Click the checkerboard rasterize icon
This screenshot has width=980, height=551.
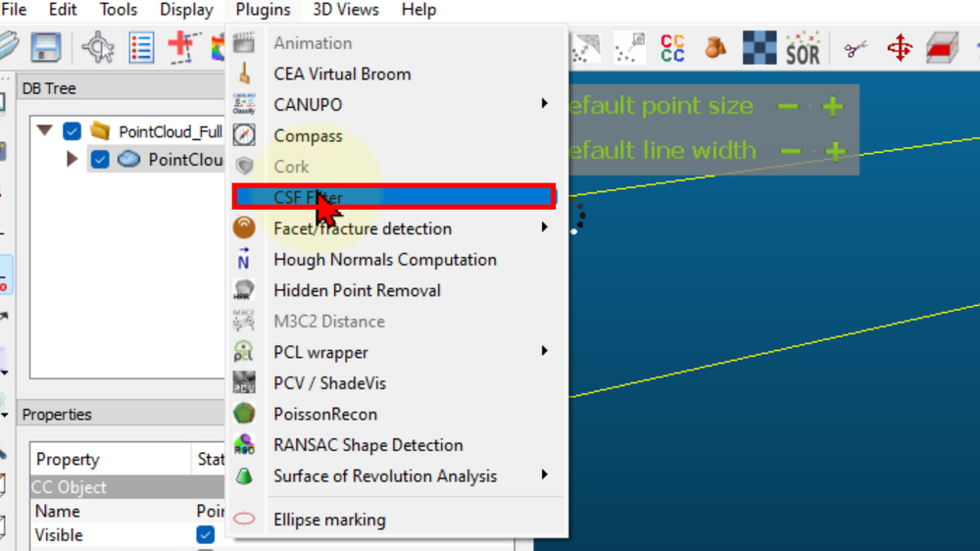click(x=759, y=47)
